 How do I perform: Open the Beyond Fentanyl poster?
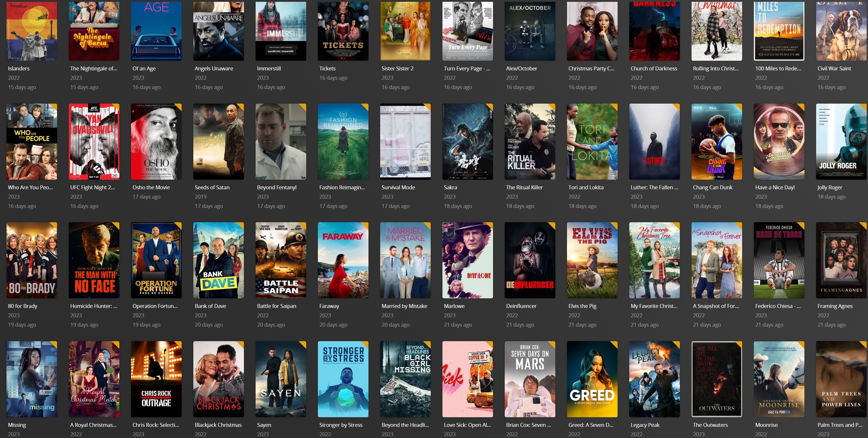tap(281, 141)
